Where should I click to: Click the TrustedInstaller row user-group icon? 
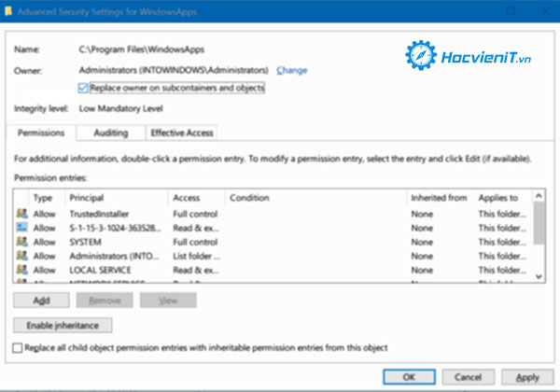point(21,214)
